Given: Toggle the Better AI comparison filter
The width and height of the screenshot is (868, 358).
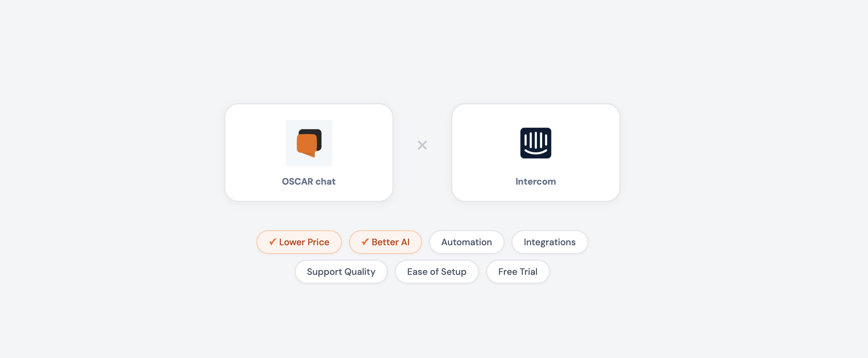Looking at the screenshot, I should pos(385,242).
